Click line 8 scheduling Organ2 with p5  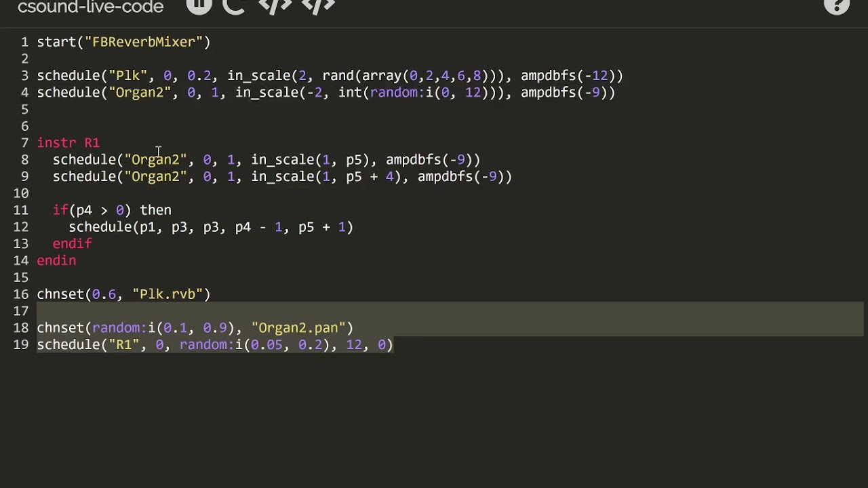click(x=267, y=160)
